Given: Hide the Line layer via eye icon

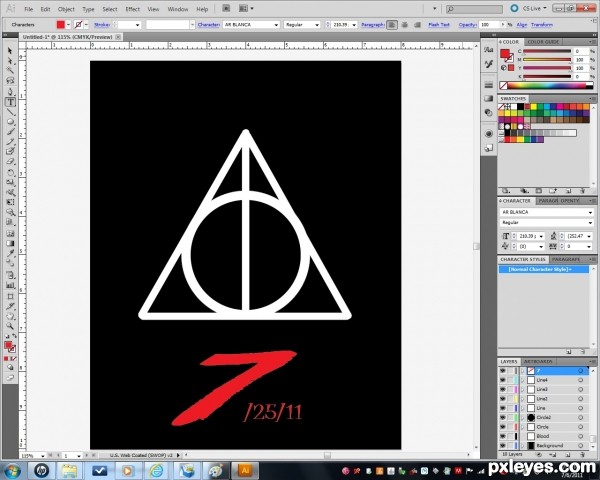Looking at the screenshot, I should 502,408.
